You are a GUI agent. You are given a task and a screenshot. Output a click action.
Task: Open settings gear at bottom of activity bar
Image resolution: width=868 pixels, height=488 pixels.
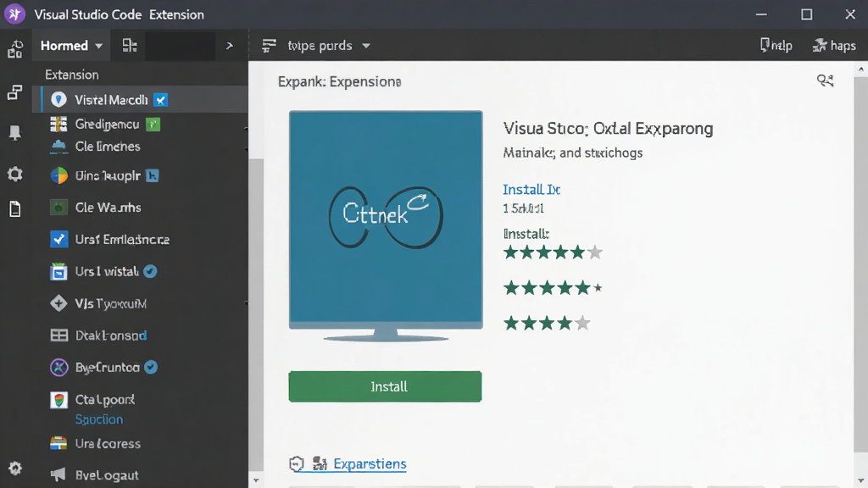tap(15, 468)
